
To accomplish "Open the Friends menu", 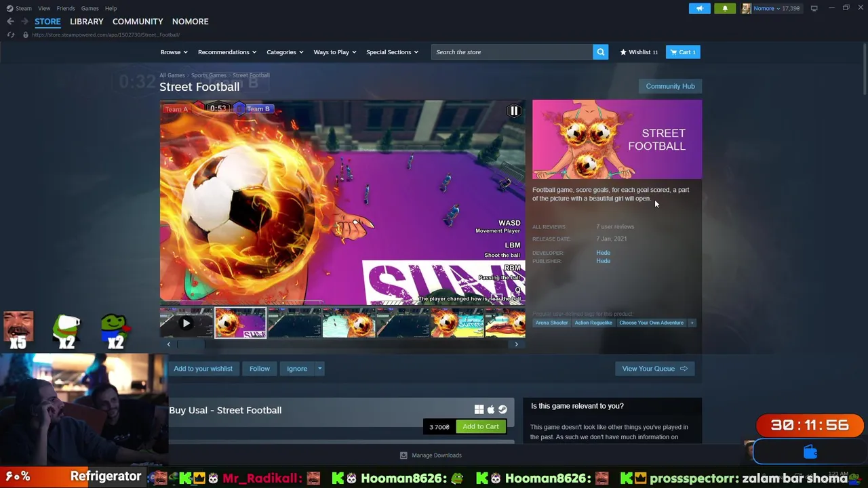I will (x=66, y=8).
